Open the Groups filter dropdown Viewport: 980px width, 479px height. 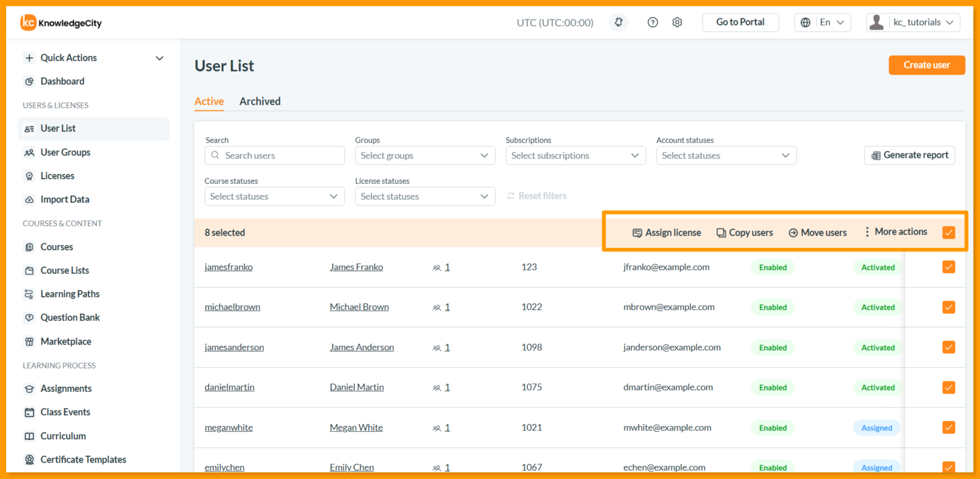(x=425, y=155)
